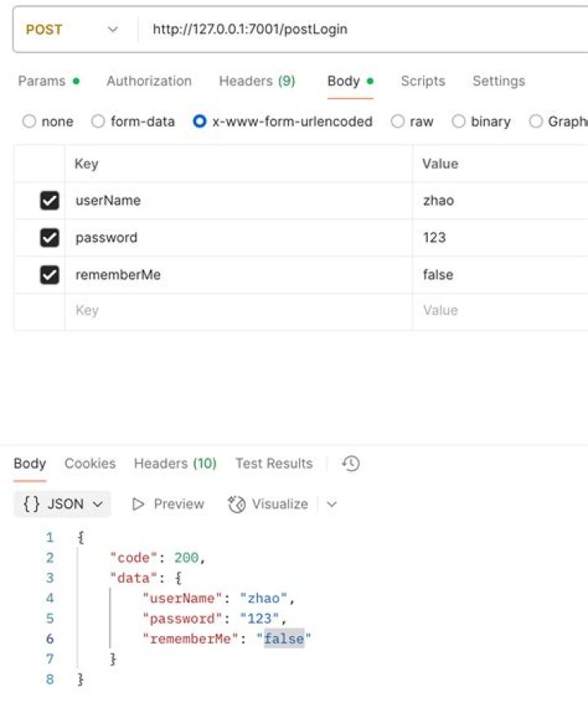Click the 123 value cell
Screen dimensions: 588x703
click(x=501, y=238)
